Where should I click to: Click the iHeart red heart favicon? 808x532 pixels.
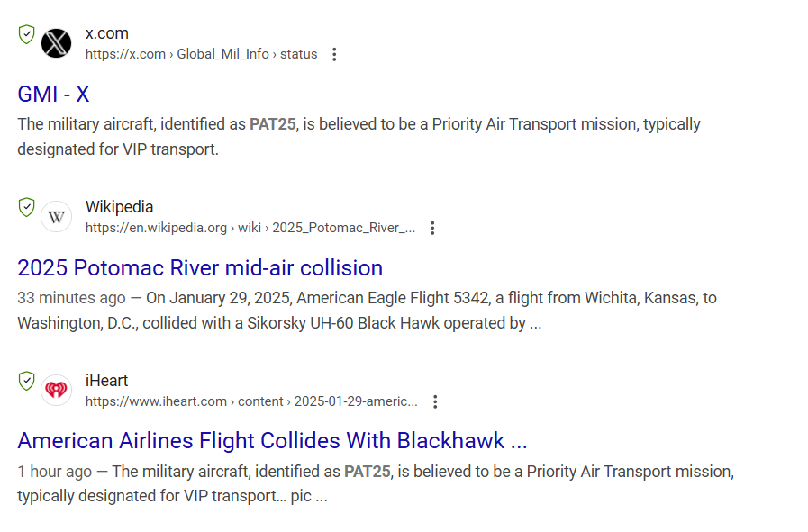(56, 391)
